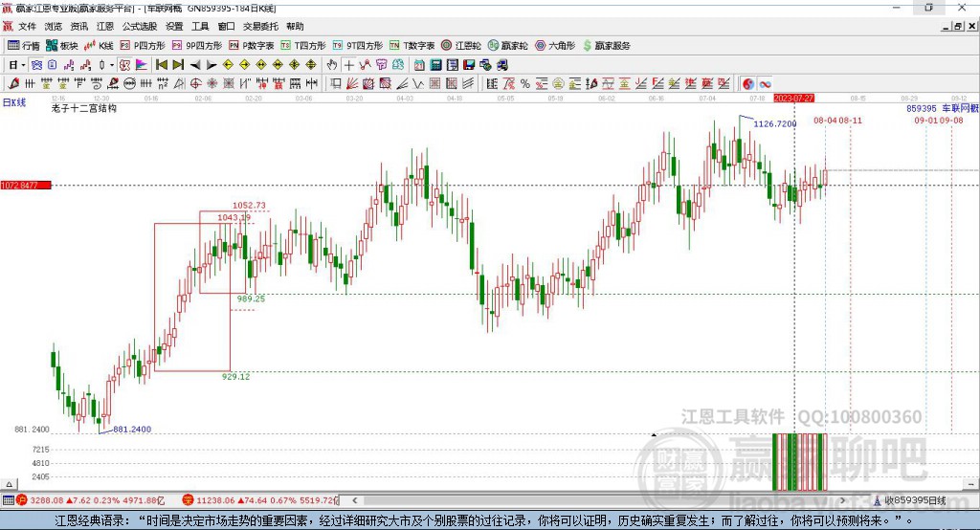Click the horizontal scrollbar at chart bottom
Viewport: 980px width, 530px height.
(574, 500)
